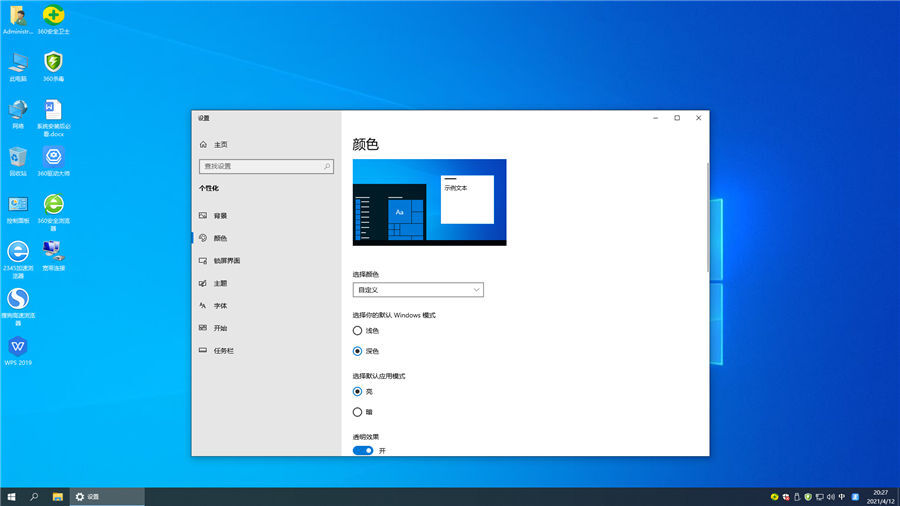900x506 pixels.
Task: Click the USB safely remove tray icon
Action: [x=797, y=497]
